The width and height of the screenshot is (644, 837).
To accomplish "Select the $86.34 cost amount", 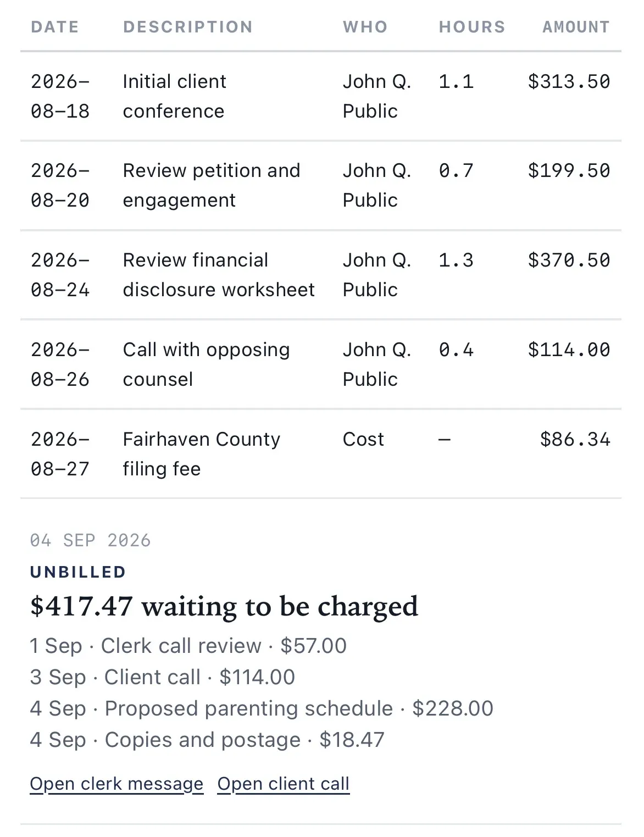I will pyautogui.click(x=575, y=440).
